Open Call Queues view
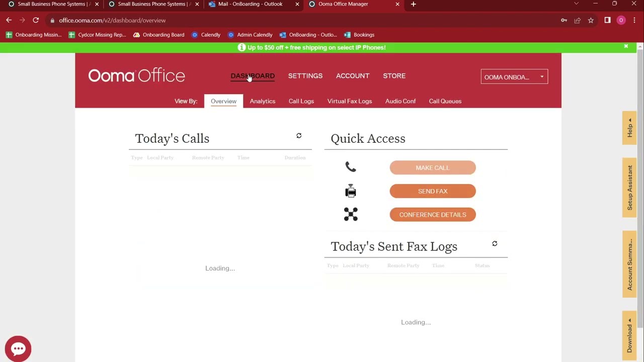Screen dimensions: 644x362 click(445, 101)
